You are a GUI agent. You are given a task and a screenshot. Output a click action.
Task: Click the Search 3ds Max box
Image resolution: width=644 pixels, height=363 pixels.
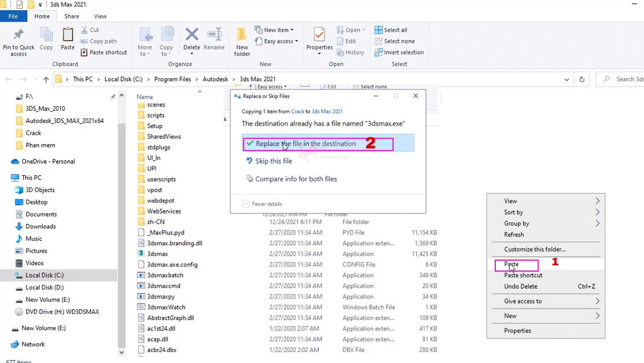click(620, 79)
